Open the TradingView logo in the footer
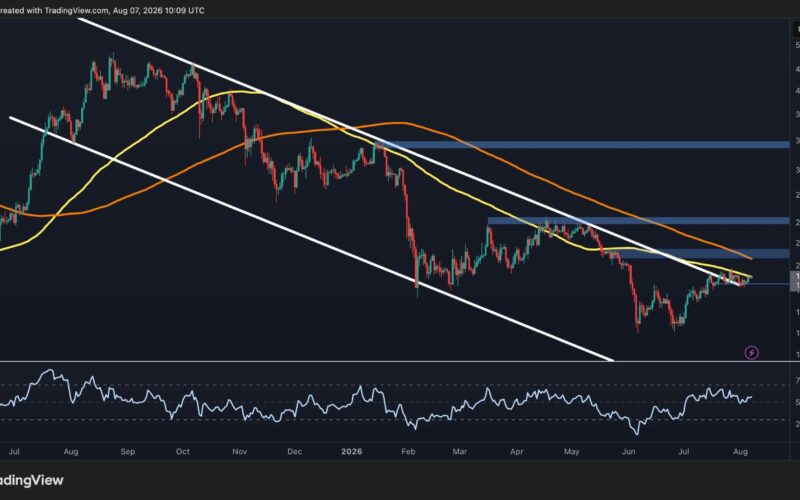This screenshot has width=800, height=500. click(32, 480)
